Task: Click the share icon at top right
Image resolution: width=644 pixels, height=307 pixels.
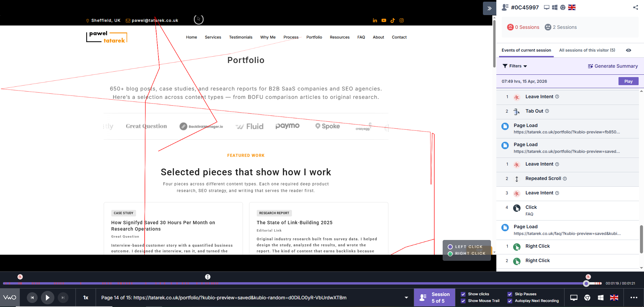Action: pyautogui.click(x=635, y=7)
